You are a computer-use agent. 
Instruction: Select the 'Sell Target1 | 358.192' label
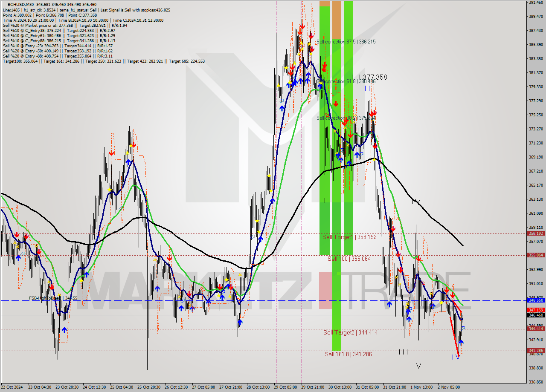point(349,237)
